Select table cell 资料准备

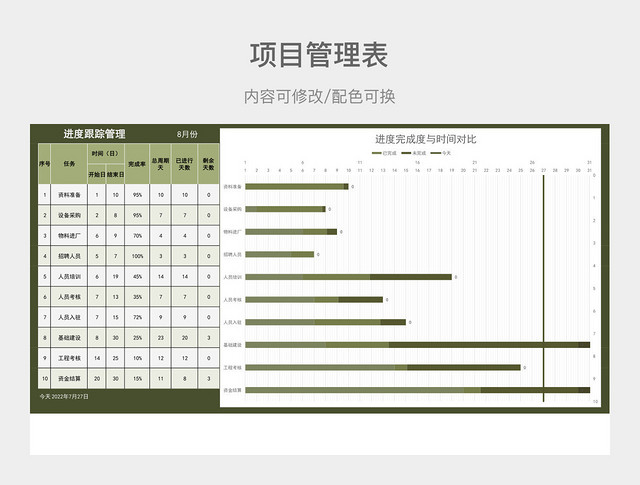pos(69,195)
